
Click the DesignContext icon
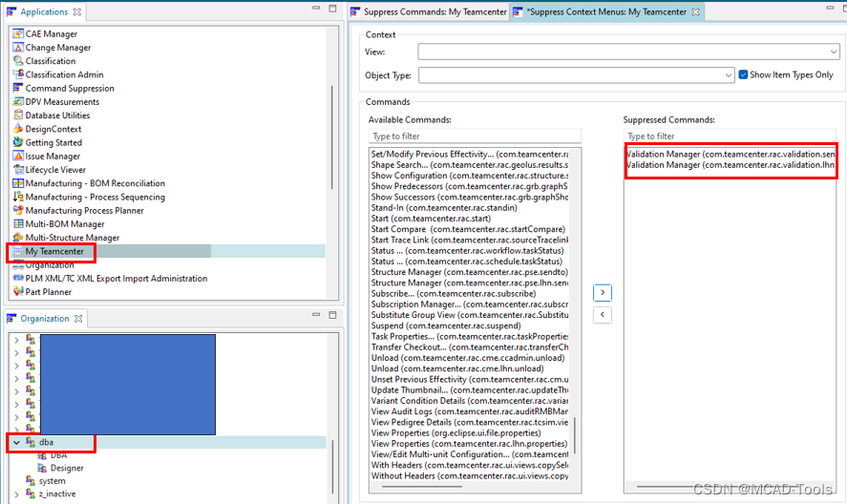click(18, 129)
